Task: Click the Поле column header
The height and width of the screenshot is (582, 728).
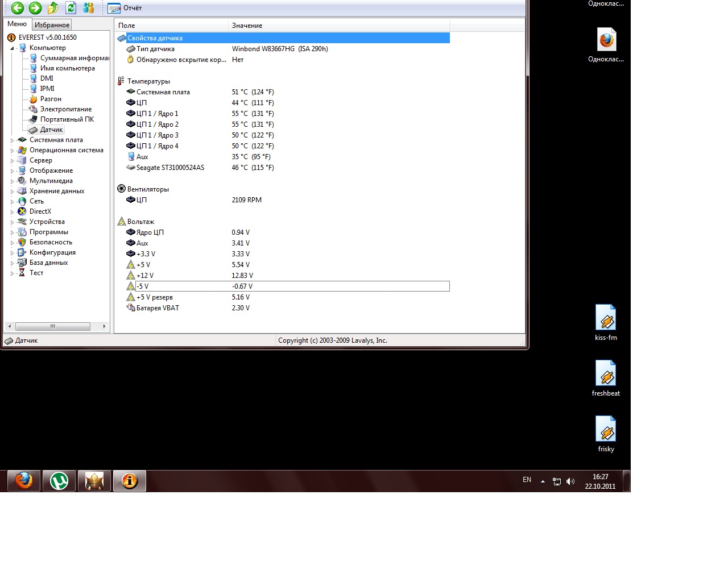Action: pos(171,26)
